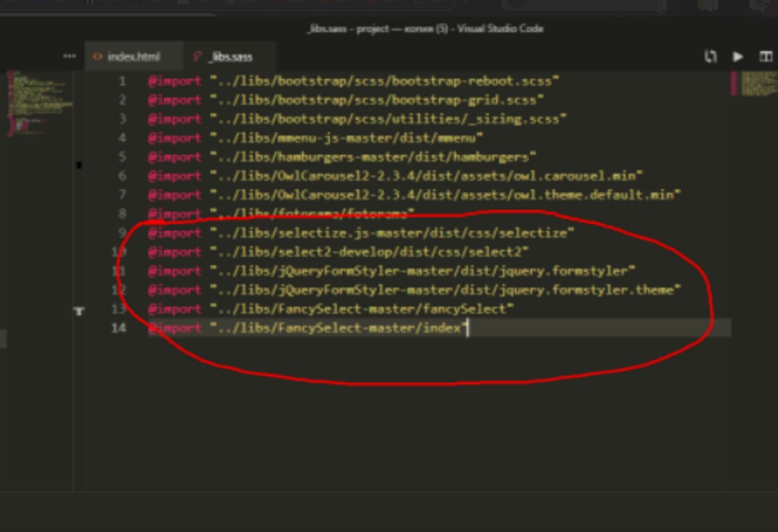
Task: Click the split editor icon
Action: (x=766, y=57)
